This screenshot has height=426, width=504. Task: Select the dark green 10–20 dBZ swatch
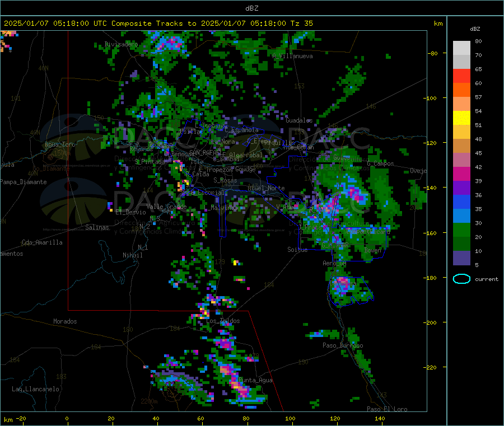[x=461, y=244]
